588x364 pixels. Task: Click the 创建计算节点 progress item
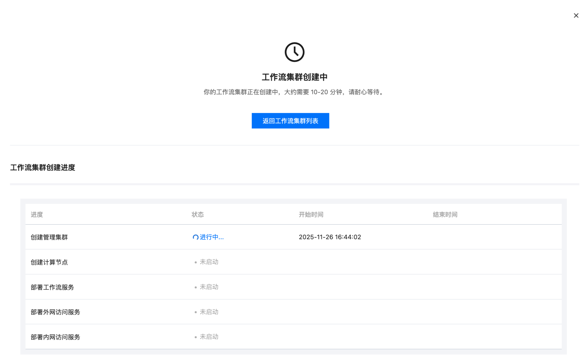tap(49, 262)
